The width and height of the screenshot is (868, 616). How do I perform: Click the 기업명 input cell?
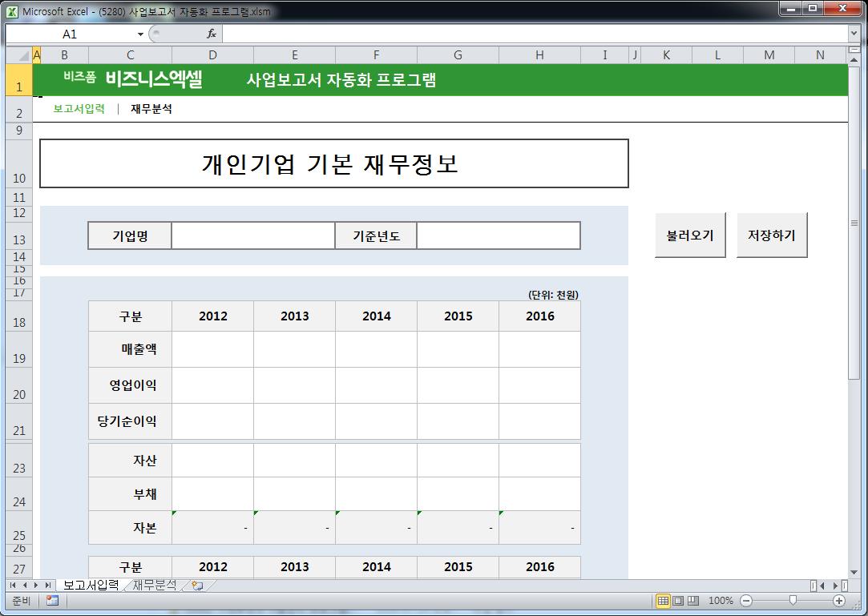click(252, 236)
